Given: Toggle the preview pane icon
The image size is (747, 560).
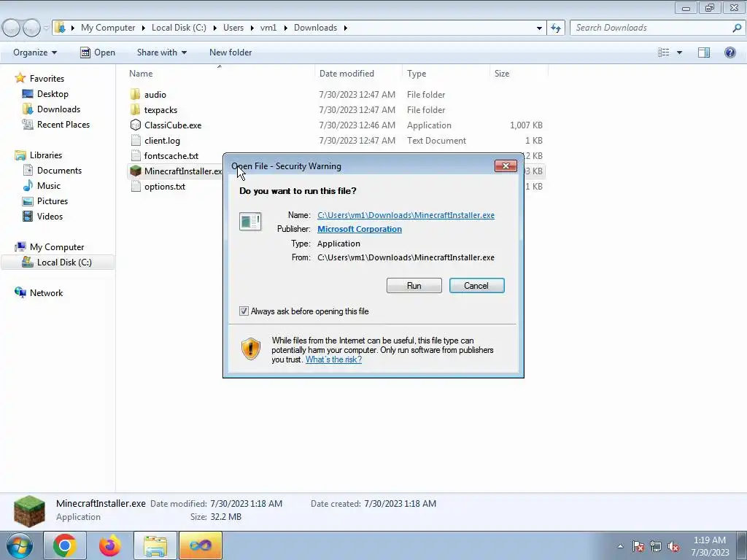Looking at the screenshot, I should (x=704, y=52).
